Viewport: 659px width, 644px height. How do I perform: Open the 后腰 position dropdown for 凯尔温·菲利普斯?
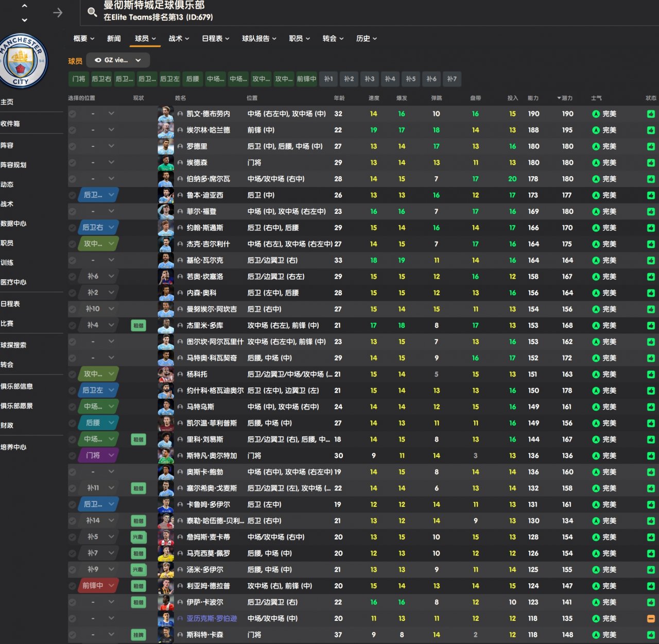pyautogui.click(x=99, y=423)
